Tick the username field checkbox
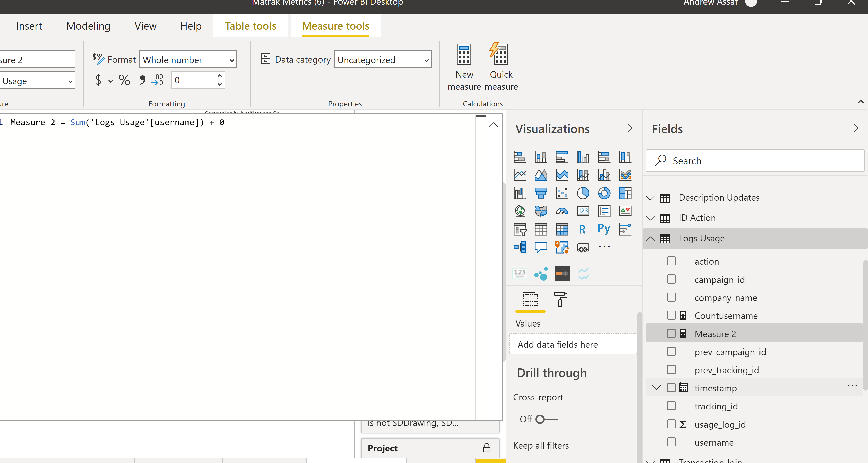Screen dimensions: 868x463 click(x=671, y=442)
